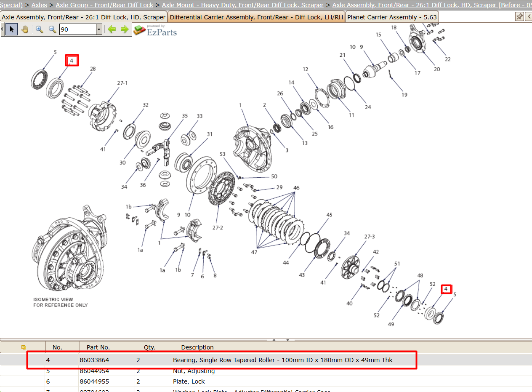The width and height of the screenshot is (532, 392).
Task: Pick callout 43 on the diagram
Action: tap(302, 275)
